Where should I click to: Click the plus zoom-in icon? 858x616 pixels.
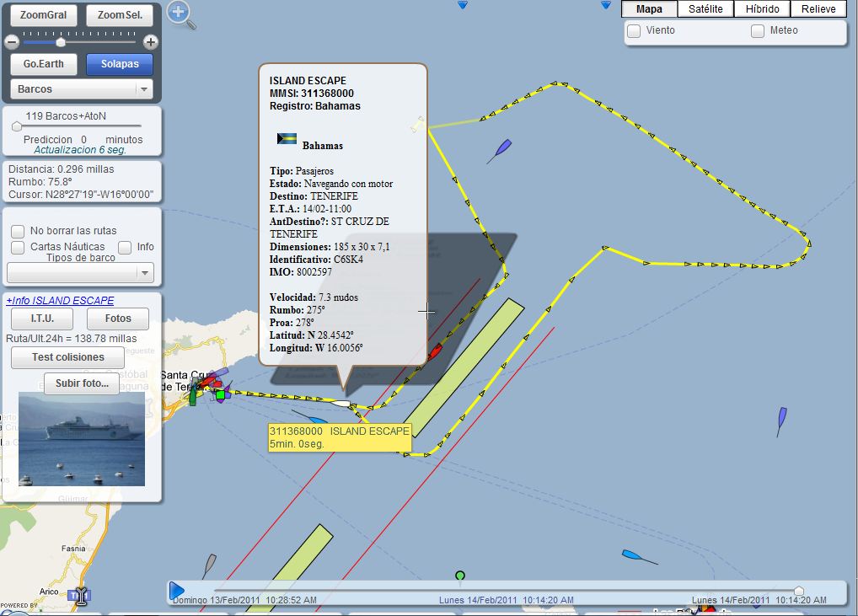tap(151, 42)
